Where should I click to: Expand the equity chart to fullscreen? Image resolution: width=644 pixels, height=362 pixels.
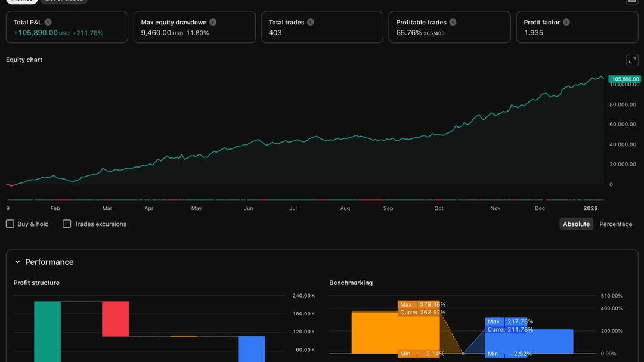(x=631, y=59)
